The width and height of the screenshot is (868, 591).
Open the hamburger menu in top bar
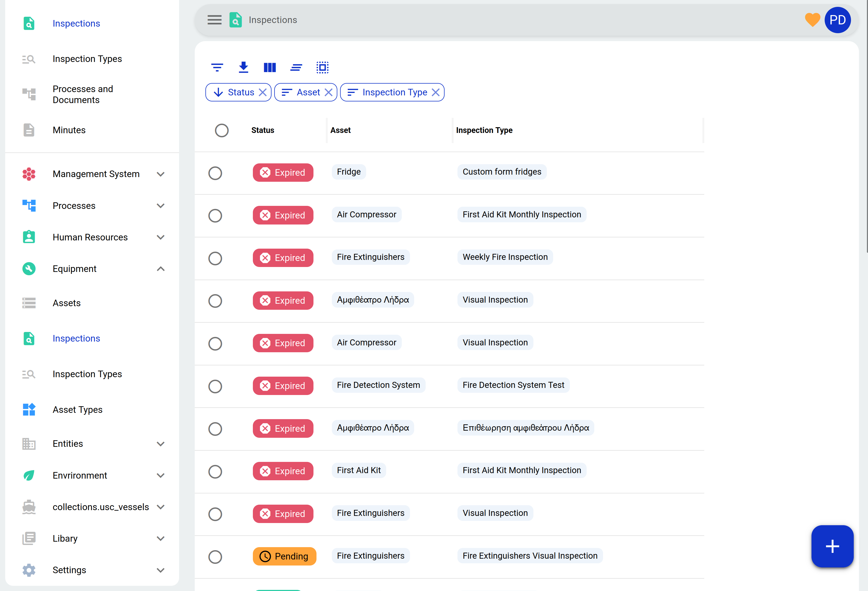[x=214, y=20]
